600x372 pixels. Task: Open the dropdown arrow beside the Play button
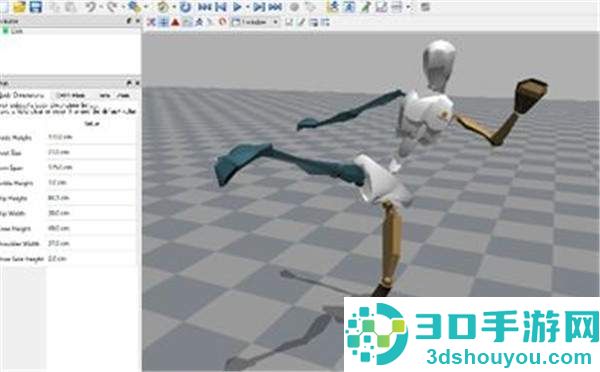tap(248, 7)
